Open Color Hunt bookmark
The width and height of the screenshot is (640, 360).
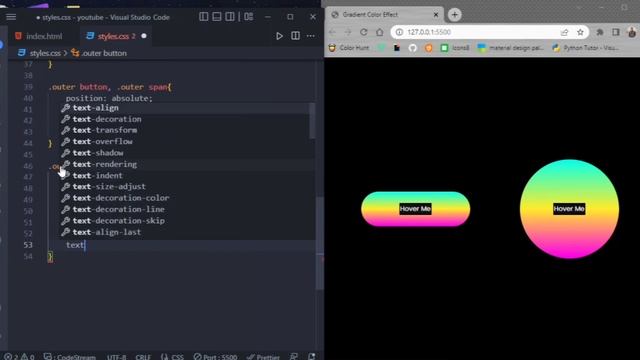pos(349,48)
